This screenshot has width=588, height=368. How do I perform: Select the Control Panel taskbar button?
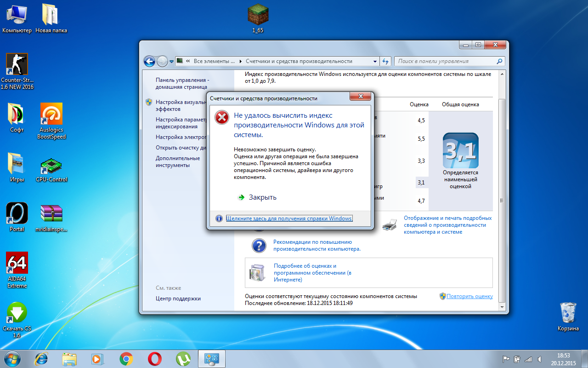[212, 359]
